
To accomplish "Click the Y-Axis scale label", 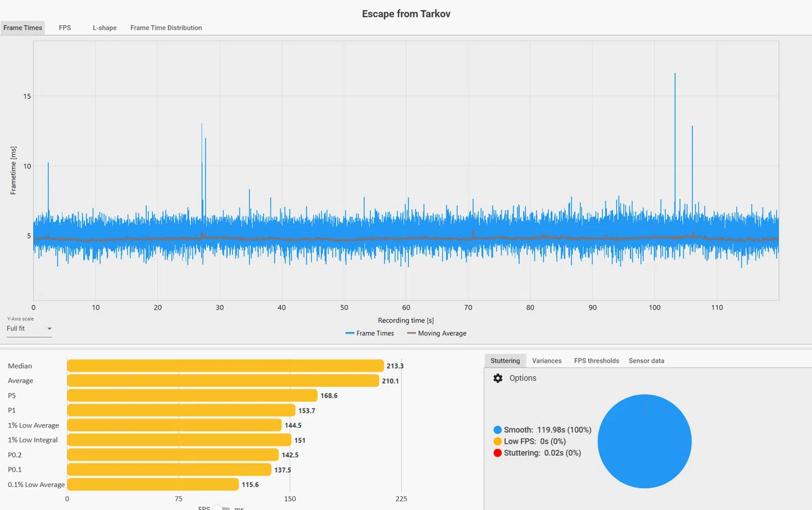I will [x=20, y=318].
